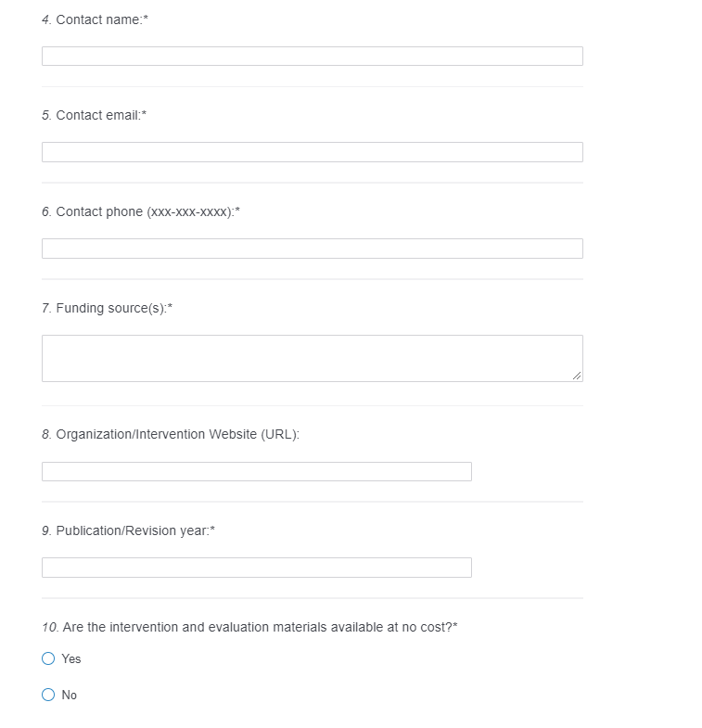Click the "Funding source(s):" question label
Image resolution: width=702 pixels, height=728 pixels.
[x=112, y=308]
